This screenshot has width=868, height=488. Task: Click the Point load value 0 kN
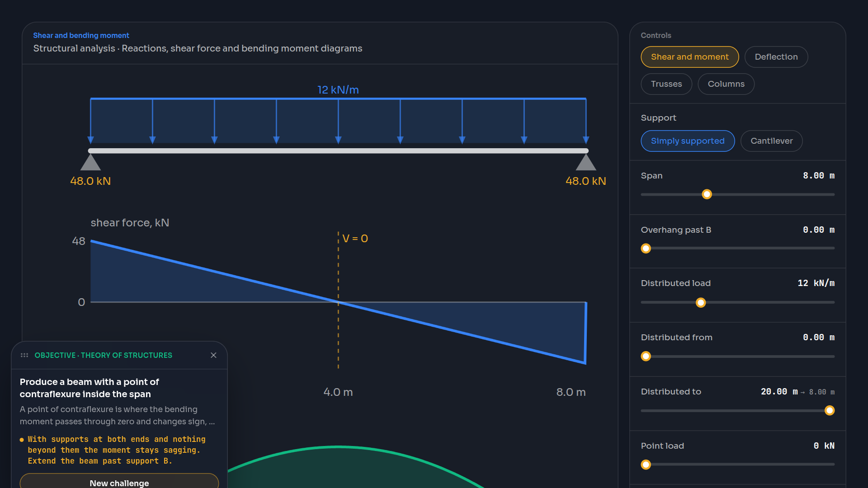click(x=824, y=446)
